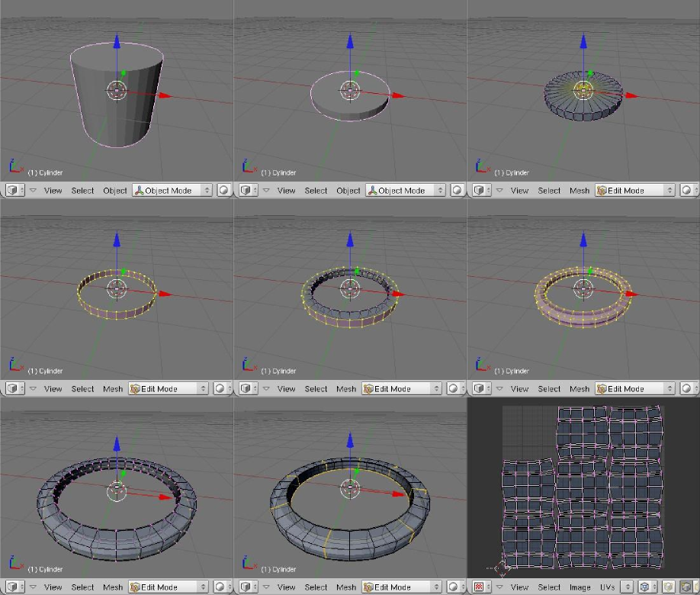Click the draw type shading icon in middle-center viewport
This screenshot has height=595, width=700.
(x=454, y=388)
